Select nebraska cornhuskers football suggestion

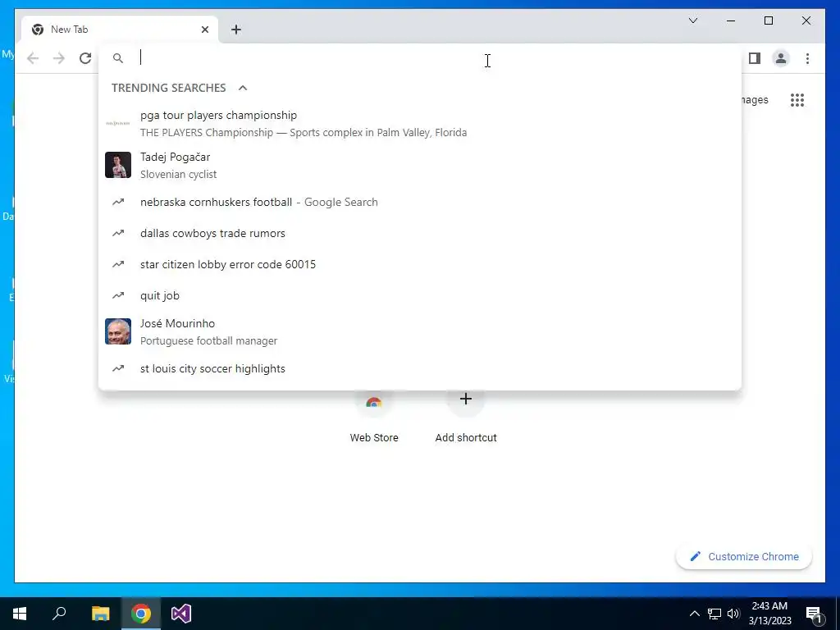(420, 202)
